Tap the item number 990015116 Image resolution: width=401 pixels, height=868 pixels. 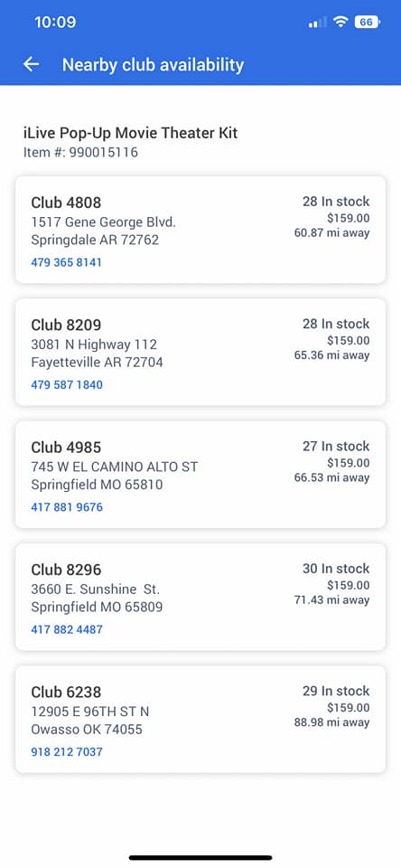tap(80, 152)
